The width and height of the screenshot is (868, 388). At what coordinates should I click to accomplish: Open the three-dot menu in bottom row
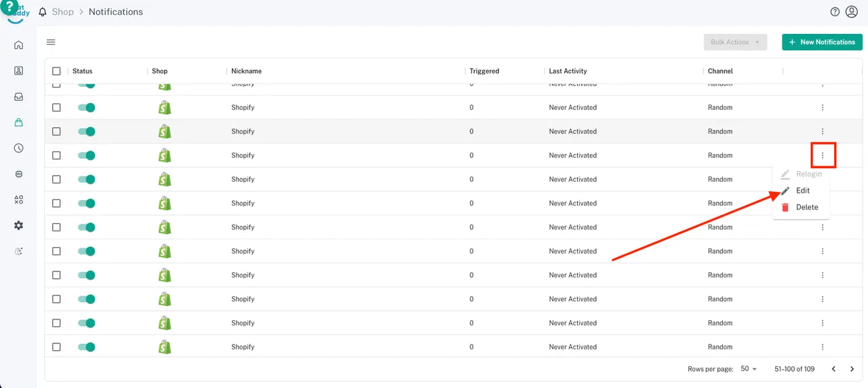pos(823,347)
